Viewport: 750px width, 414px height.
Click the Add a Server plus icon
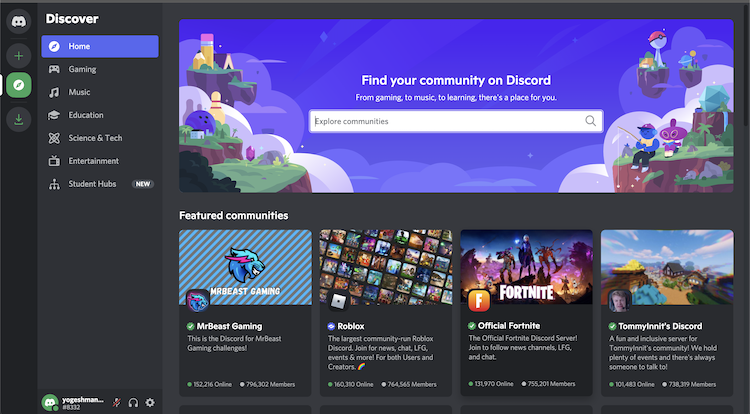[19, 56]
